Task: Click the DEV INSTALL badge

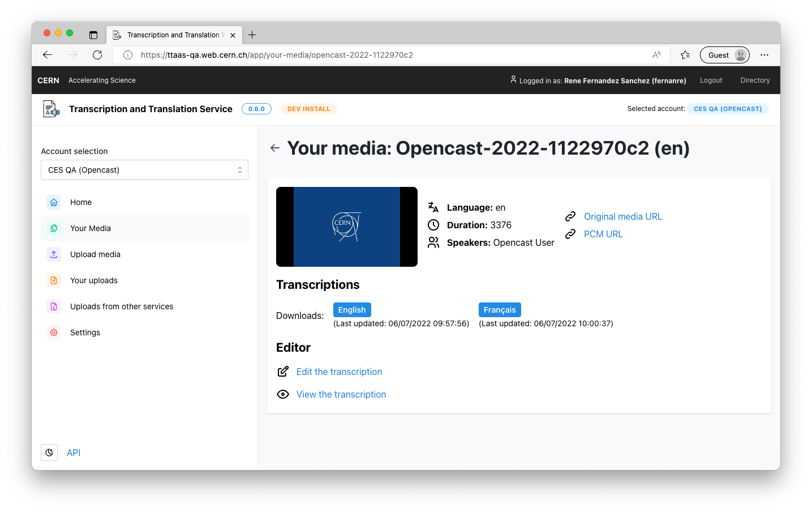Action: 308,109
